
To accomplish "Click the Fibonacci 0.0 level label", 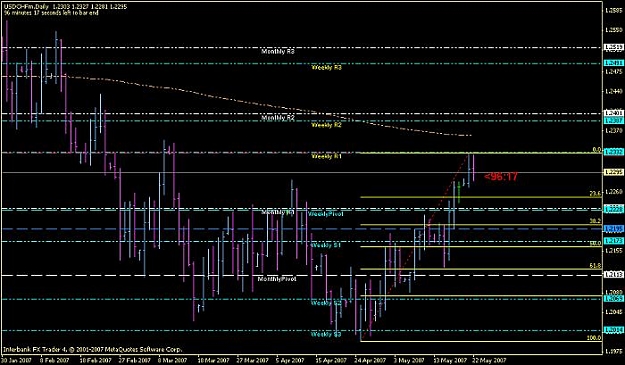I will click(597, 150).
